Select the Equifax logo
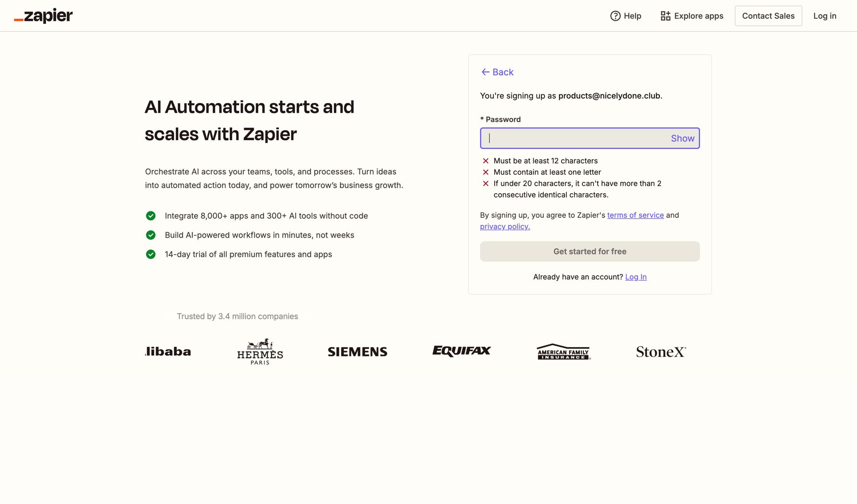Image resolution: width=857 pixels, height=504 pixels. (x=461, y=351)
